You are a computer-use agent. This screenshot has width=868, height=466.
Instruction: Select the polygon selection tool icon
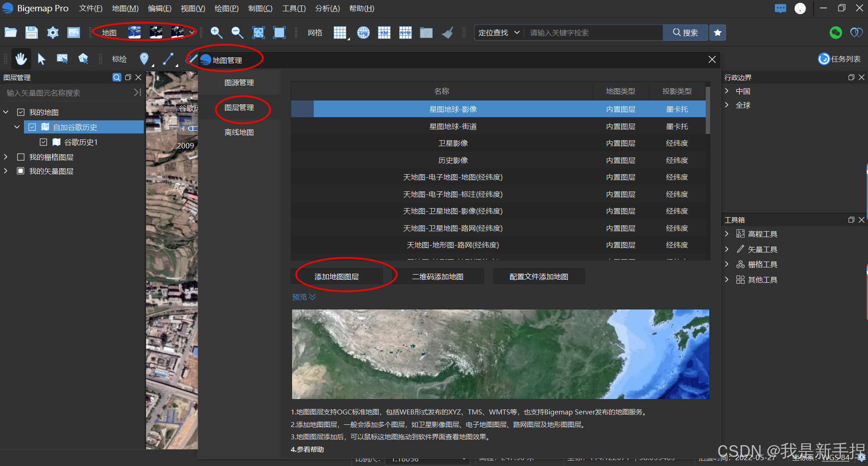83,58
